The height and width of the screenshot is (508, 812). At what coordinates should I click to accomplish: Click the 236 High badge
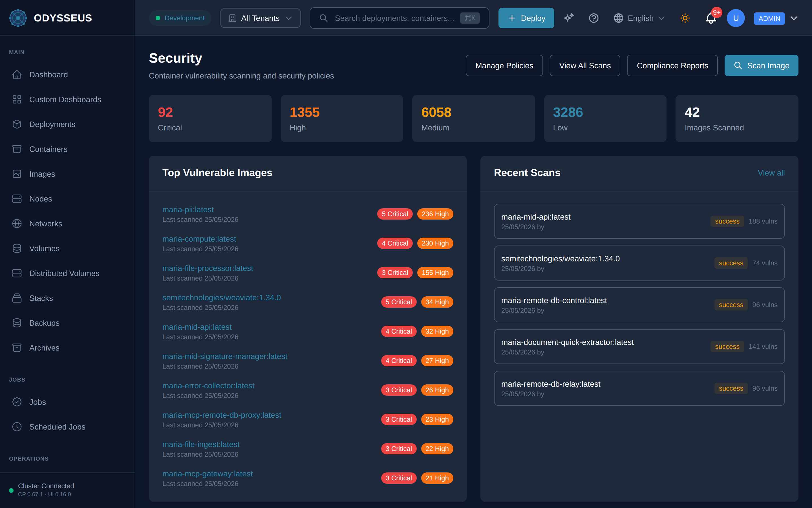pyautogui.click(x=435, y=214)
